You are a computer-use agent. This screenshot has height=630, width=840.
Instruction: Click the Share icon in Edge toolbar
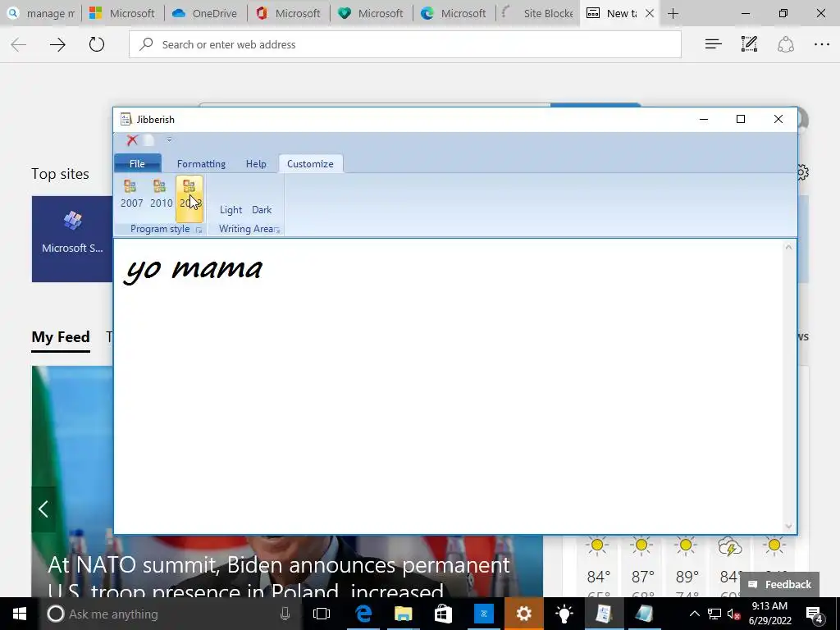(785, 44)
